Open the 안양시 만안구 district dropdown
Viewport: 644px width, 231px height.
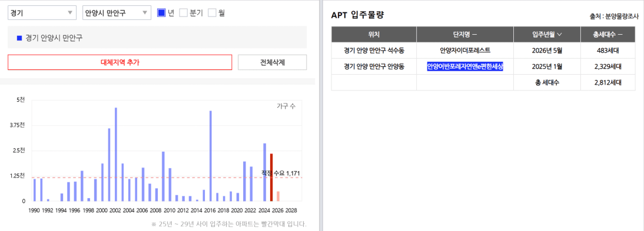tap(117, 13)
